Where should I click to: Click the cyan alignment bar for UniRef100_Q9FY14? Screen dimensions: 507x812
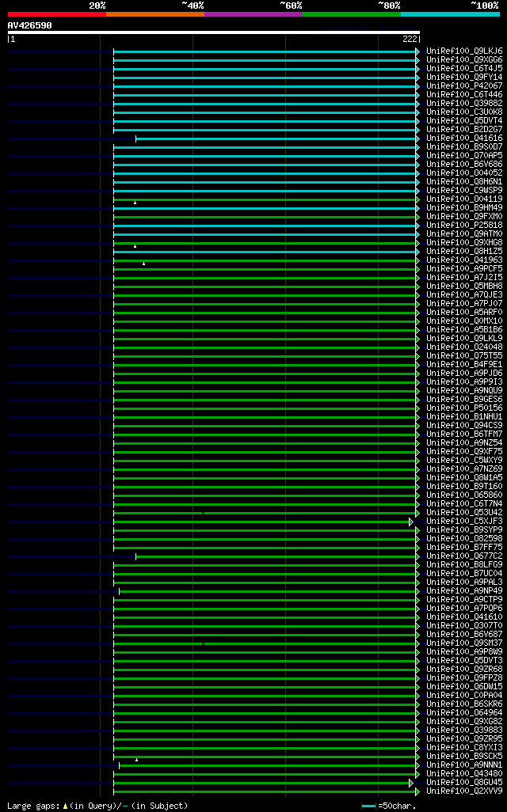(266, 78)
